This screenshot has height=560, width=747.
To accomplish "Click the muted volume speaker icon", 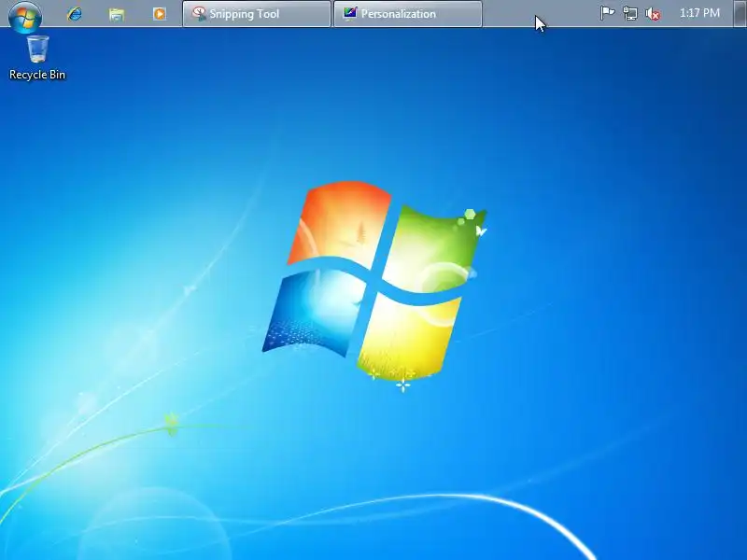I will click(x=653, y=14).
